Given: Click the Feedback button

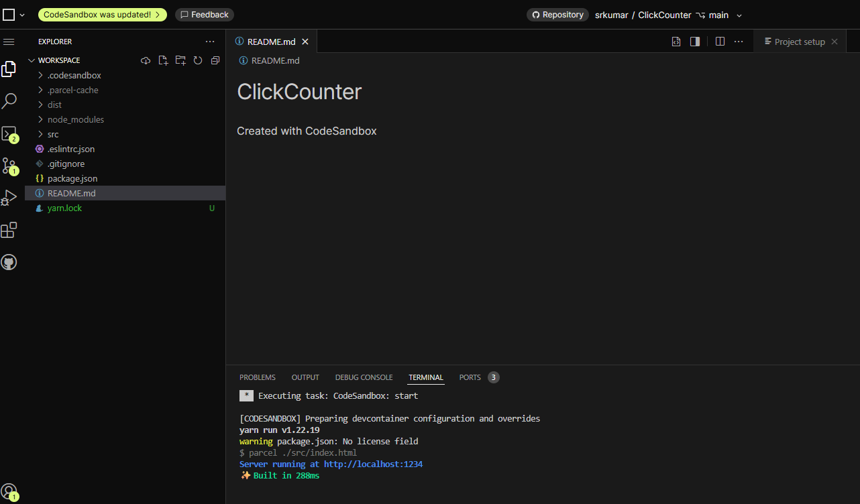Looking at the screenshot, I should (x=205, y=15).
